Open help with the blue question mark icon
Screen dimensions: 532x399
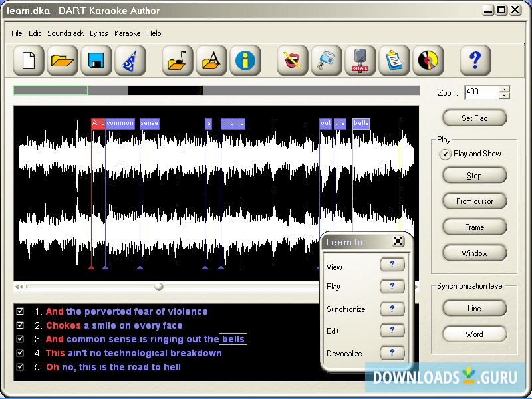click(475, 61)
